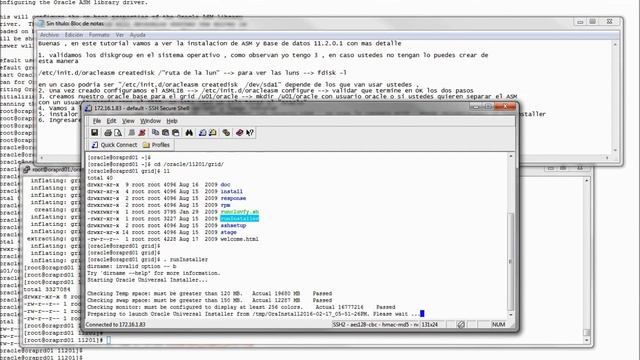Click the Print icon in SSH toolbar
640x360 pixels.
108,133
